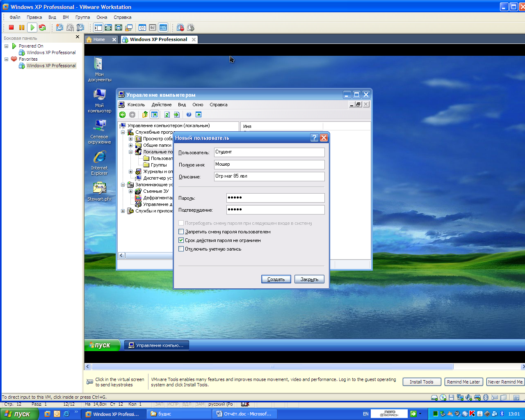Open the snapshot manager icon in the toolbar
Image resolution: width=525 pixels, height=420 pixels.
pos(80,27)
